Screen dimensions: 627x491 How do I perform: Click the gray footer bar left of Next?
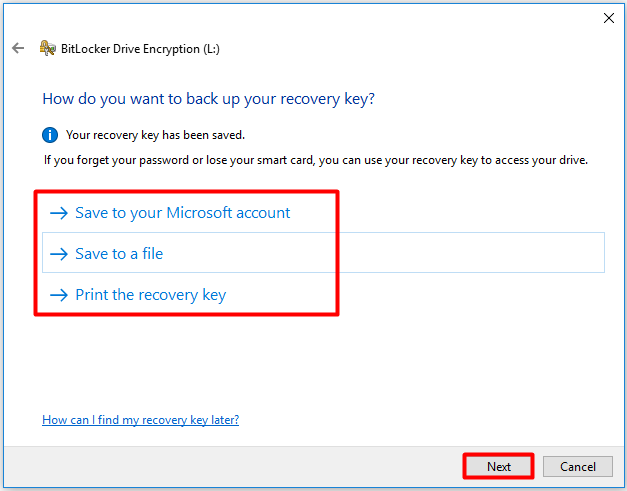[232, 466]
